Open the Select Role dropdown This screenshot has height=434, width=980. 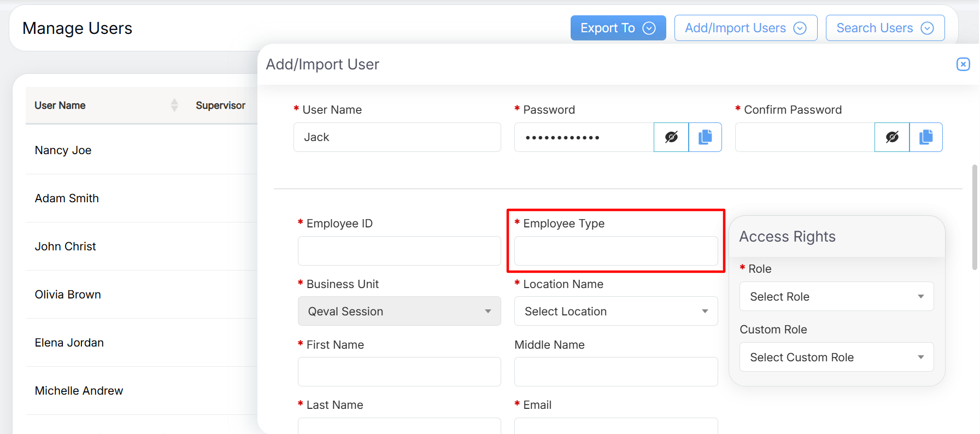[836, 296]
